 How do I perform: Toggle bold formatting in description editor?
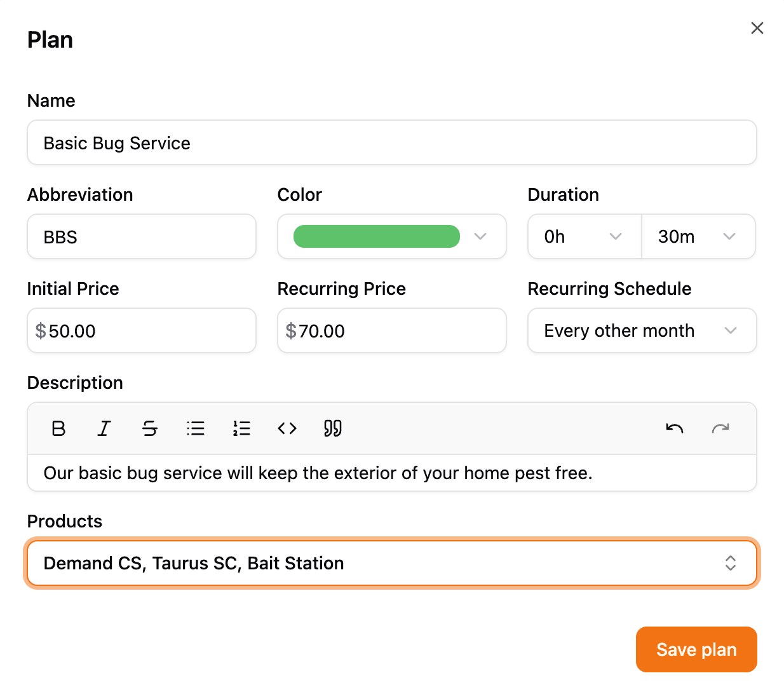(x=58, y=428)
